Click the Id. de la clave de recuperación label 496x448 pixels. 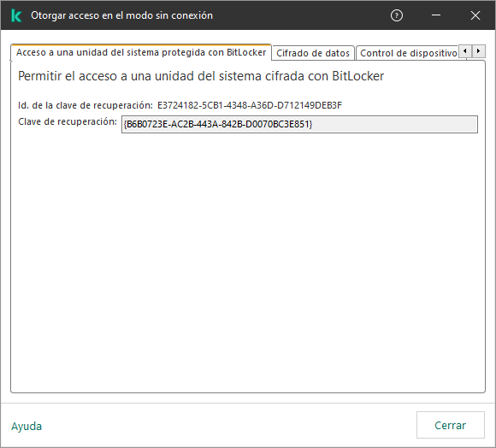pyautogui.click(x=86, y=105)
